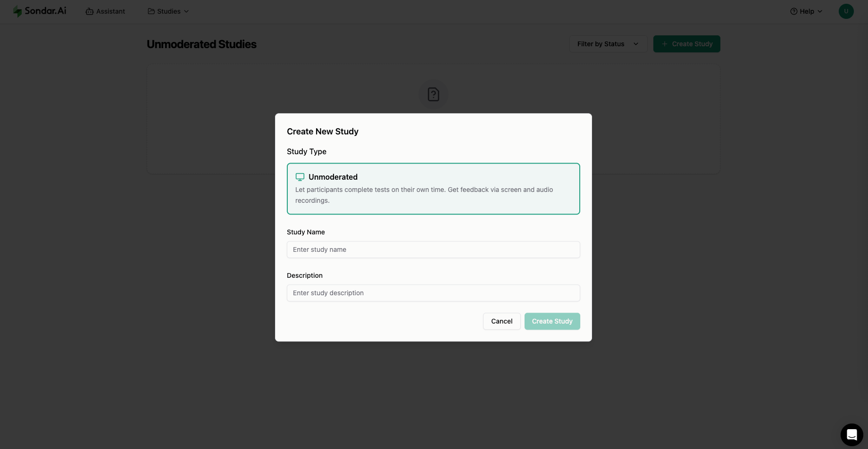Click the Study Name field label
Viewport: 868px width, 449px height.
[306, 232]
